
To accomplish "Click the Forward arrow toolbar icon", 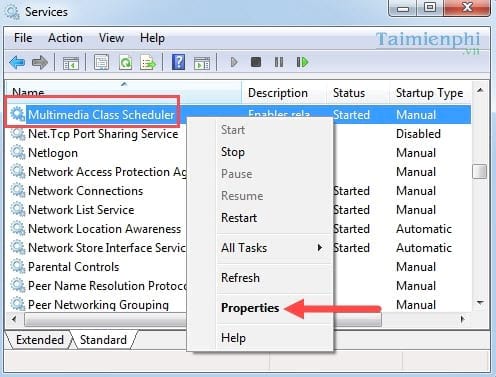I will (x=40, y=62).
